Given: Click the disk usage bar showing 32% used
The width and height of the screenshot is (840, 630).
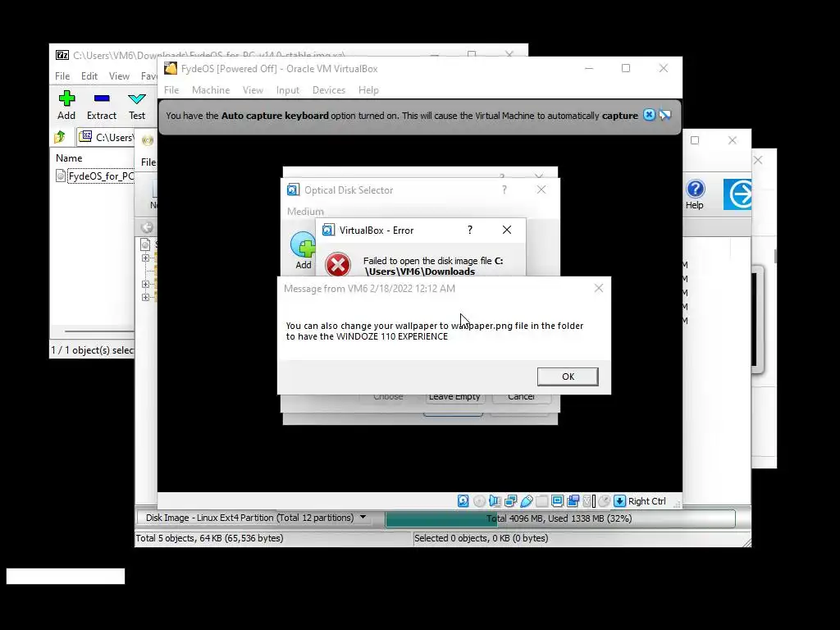Looking at the screenshot, I should pyautogui.click(x=559, y=518).
